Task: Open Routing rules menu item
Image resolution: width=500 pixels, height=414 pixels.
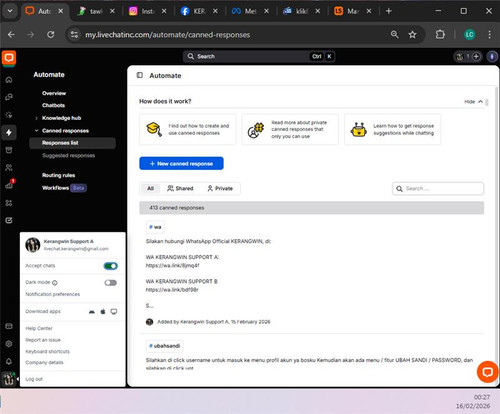Action: click(x=58, y=175)
